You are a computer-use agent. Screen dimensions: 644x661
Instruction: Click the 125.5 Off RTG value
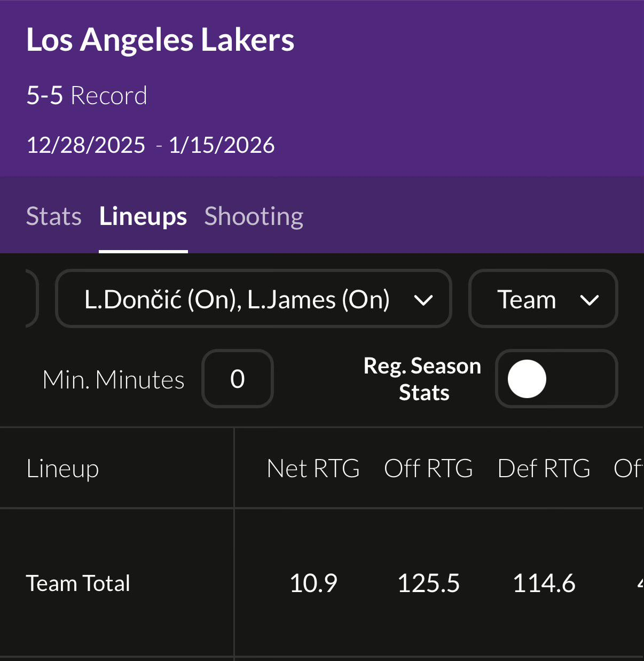click(428, 583)
